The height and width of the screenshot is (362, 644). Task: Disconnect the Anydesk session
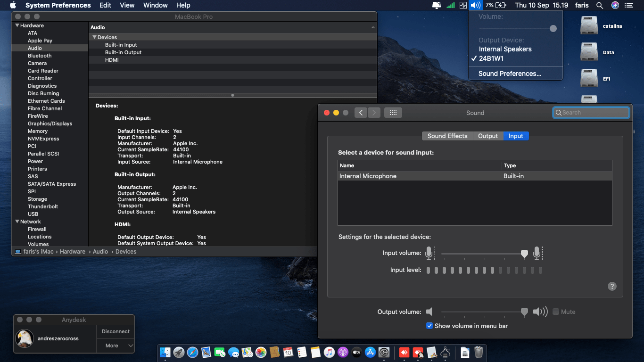(116, 331)
